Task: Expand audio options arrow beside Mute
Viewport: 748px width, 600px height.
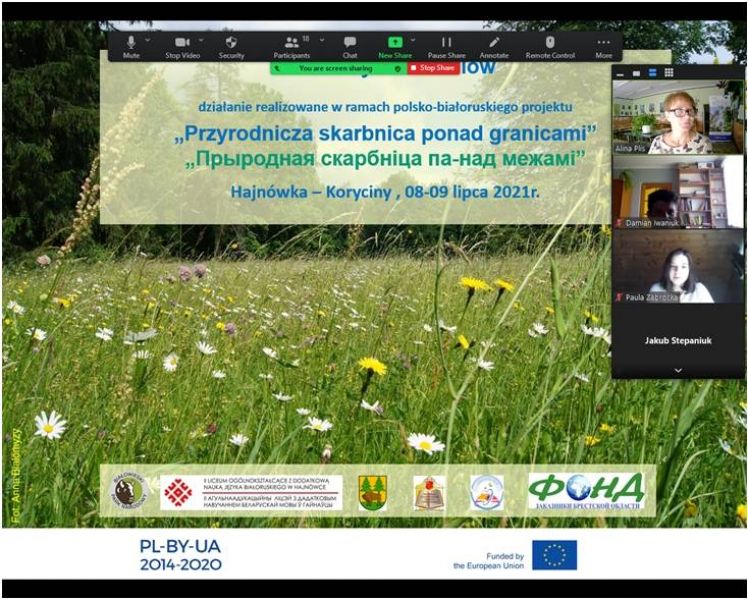Action: coord(148,41)
